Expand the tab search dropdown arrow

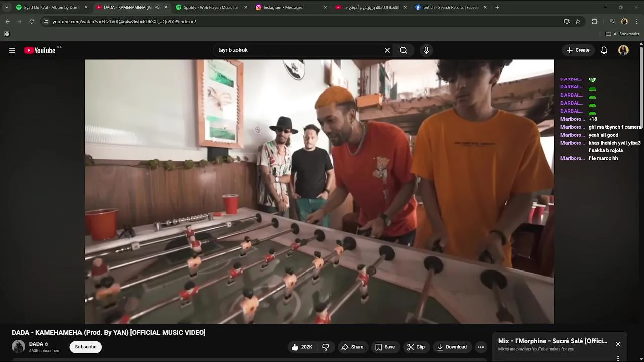[x=6, y=7]
